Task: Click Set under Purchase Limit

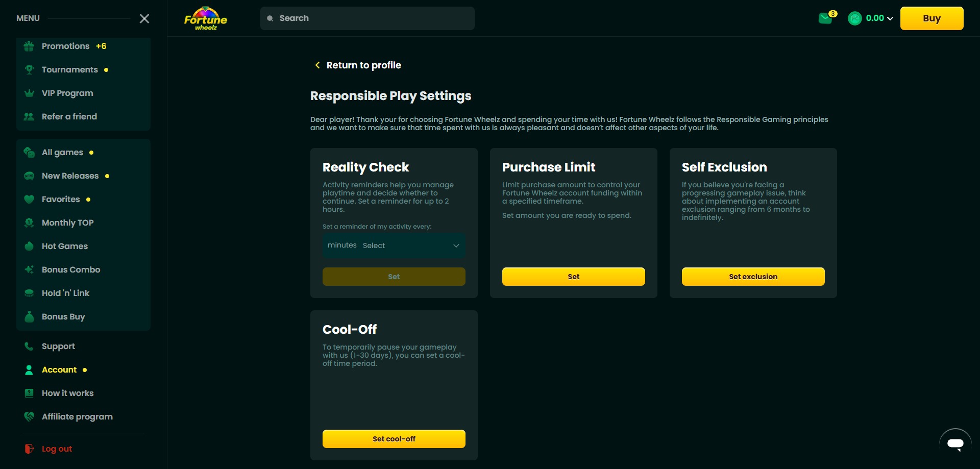Action: [573, 277]
